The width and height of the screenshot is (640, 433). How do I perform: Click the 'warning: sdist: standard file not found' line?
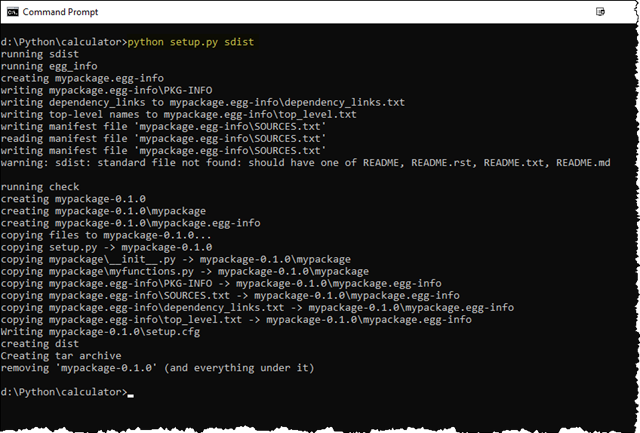306,163
